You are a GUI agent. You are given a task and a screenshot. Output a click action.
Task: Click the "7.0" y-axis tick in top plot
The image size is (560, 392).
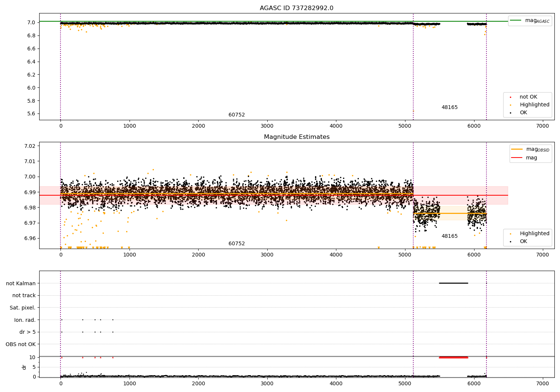coord(31,22)
